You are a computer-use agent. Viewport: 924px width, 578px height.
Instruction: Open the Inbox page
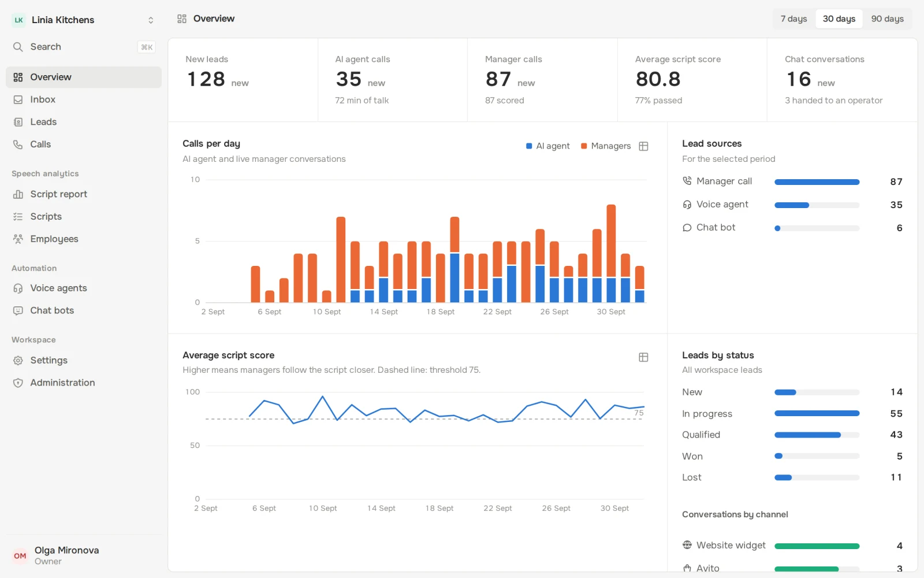click(x=84, y=100)
